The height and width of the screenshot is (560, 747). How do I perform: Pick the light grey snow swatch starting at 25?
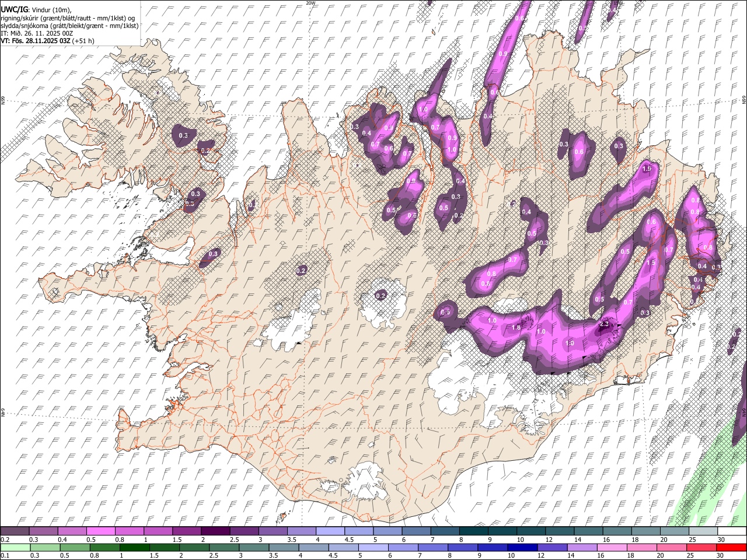pos(703,531)
